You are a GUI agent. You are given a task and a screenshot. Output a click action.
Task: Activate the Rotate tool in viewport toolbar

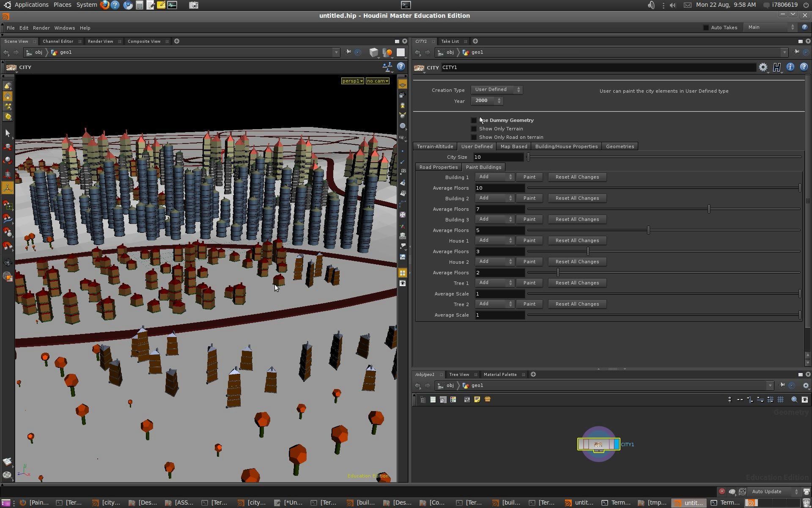[x=8, y=160]
